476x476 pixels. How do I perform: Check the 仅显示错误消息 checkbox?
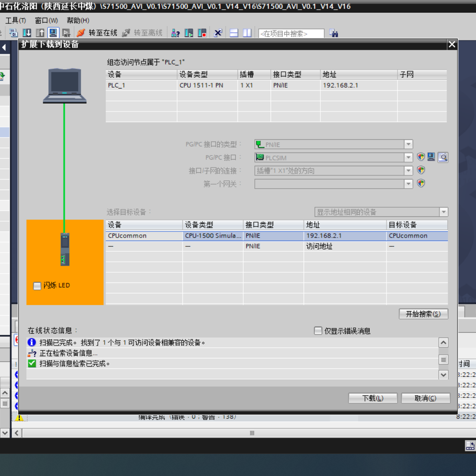coord(318,331)
